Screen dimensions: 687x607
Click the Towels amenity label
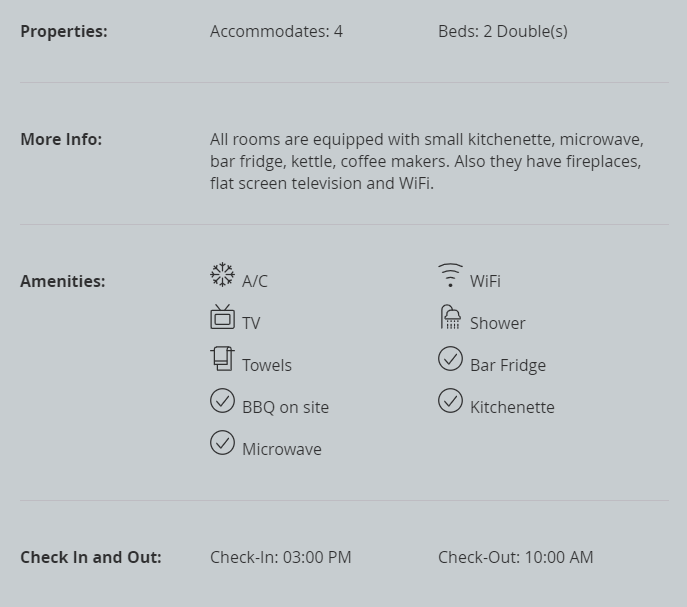[x=267, y=366]
